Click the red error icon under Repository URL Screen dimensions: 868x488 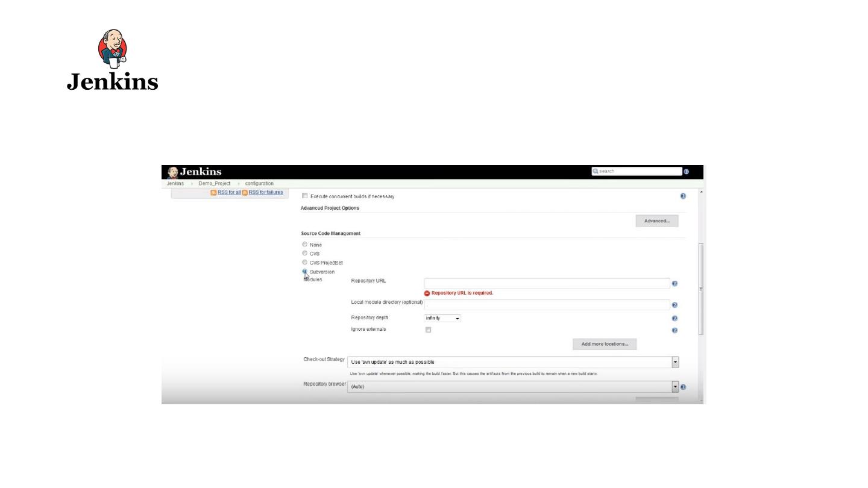(x=427, y=293)
